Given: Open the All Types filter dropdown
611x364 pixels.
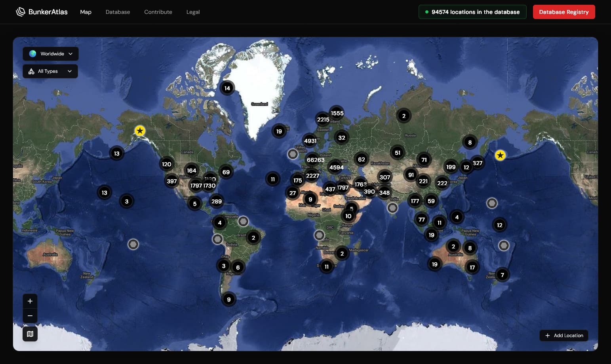Looking at the screenshot, I should tap(70, 71).
